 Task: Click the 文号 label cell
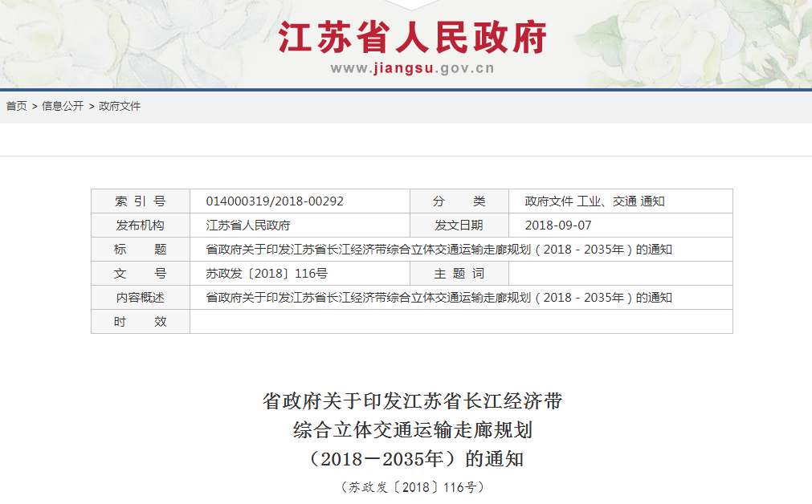point(141,273)
